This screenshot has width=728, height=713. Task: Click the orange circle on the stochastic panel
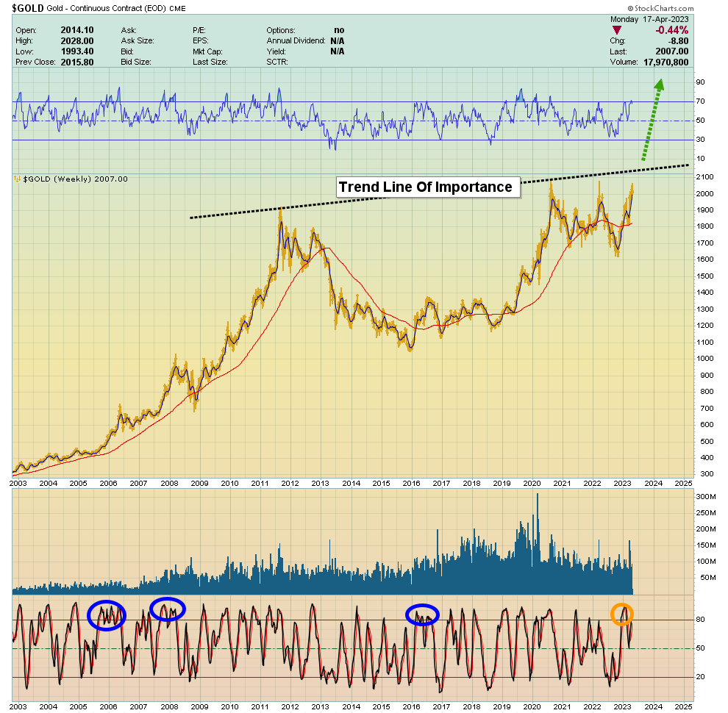click(621, 614)
